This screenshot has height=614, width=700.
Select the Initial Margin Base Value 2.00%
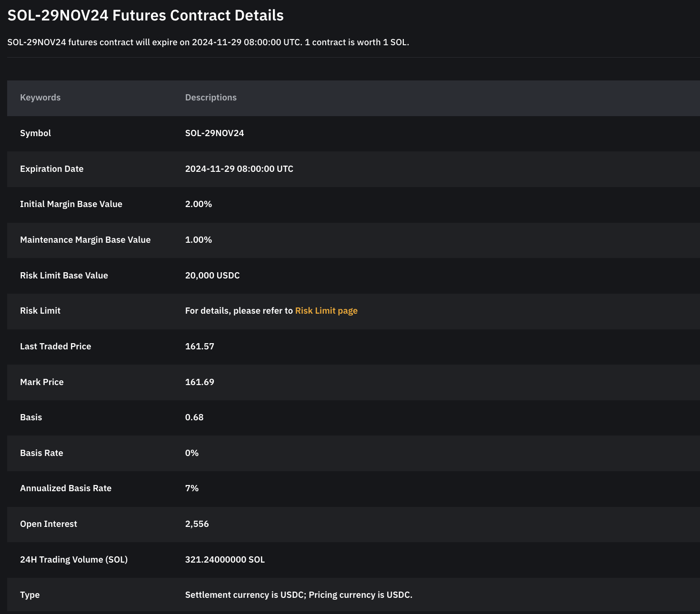click(199, 204)
